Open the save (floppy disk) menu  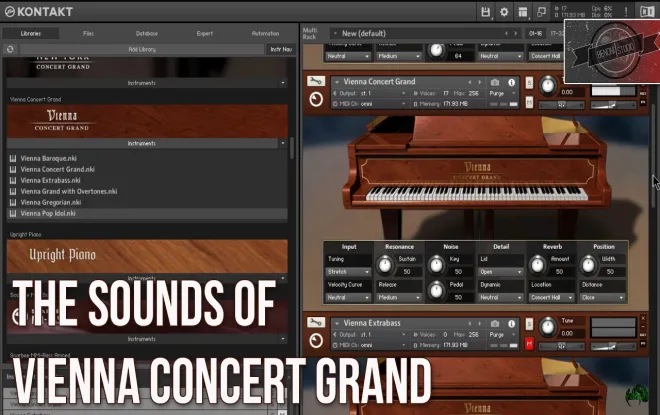click(485, 12)
